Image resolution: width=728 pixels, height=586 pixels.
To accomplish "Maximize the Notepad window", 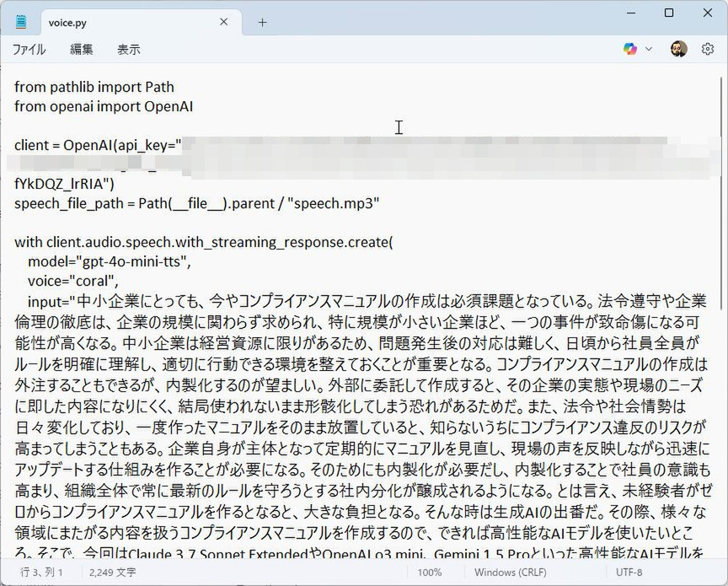I will [669, 13].
